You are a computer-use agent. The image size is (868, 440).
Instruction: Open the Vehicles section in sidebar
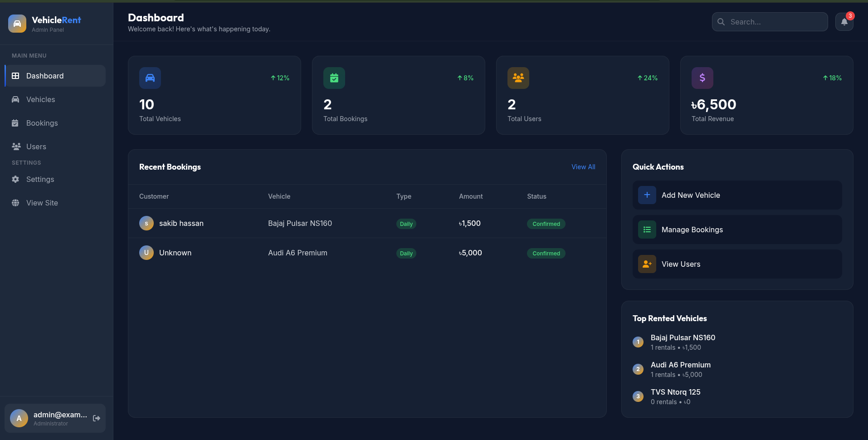pyautogui.click(x=41, y=99)
